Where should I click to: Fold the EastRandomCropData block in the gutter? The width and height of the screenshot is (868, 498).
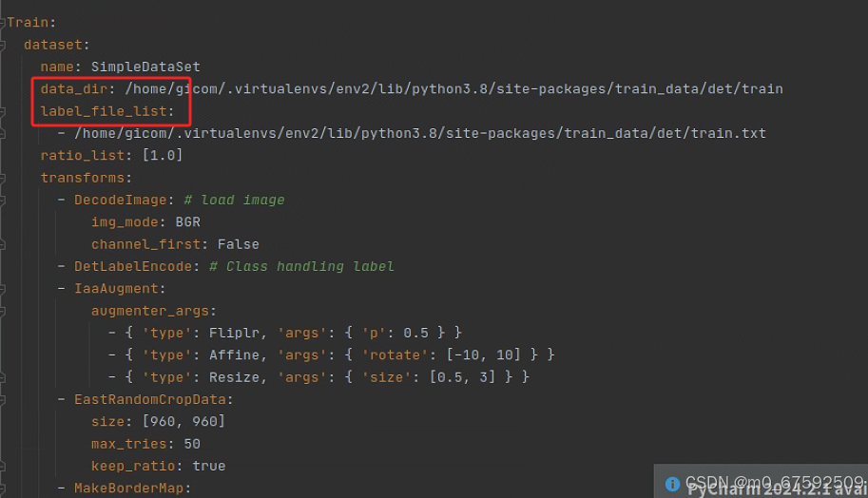[x=2, y=399]
